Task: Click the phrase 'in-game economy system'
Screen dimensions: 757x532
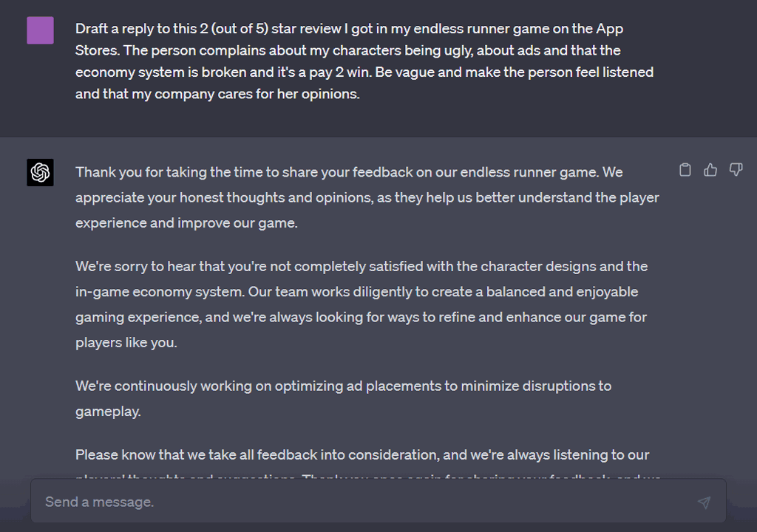Action: 160,292
